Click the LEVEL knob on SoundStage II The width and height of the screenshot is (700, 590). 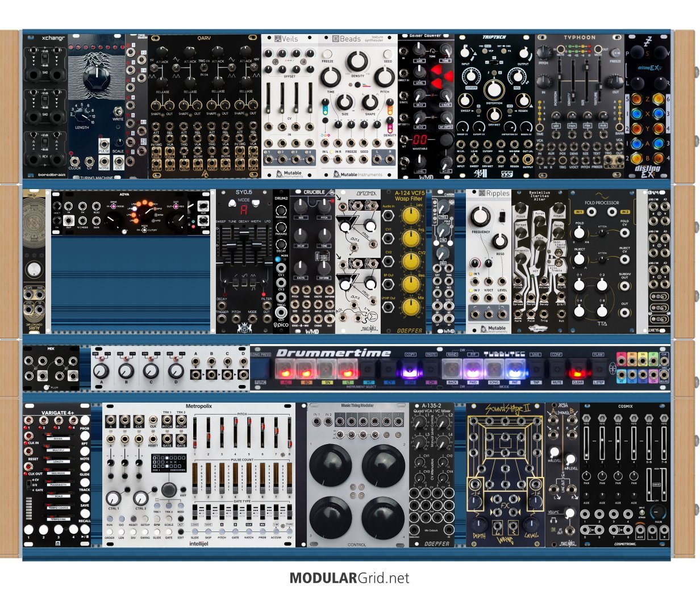pyautogui.click(x=531, y=524)
